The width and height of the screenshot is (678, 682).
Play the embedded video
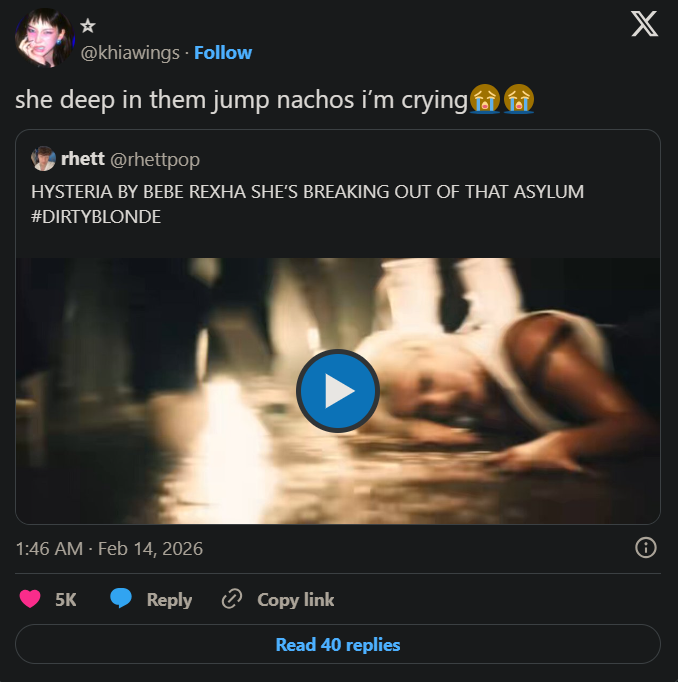click(338, 391)
